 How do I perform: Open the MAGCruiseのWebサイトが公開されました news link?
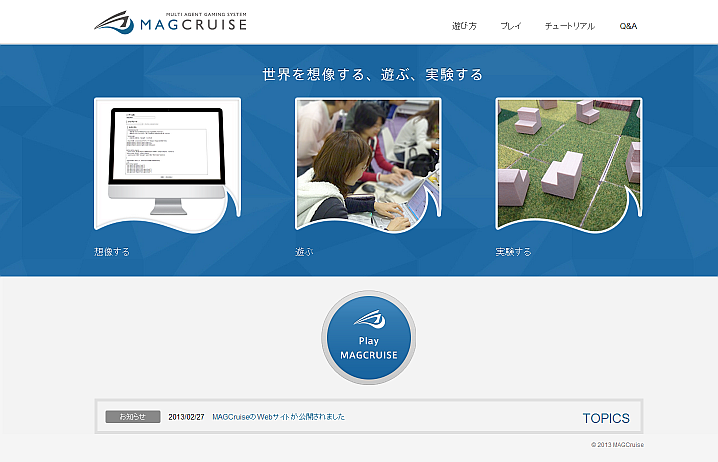point(278,417)
